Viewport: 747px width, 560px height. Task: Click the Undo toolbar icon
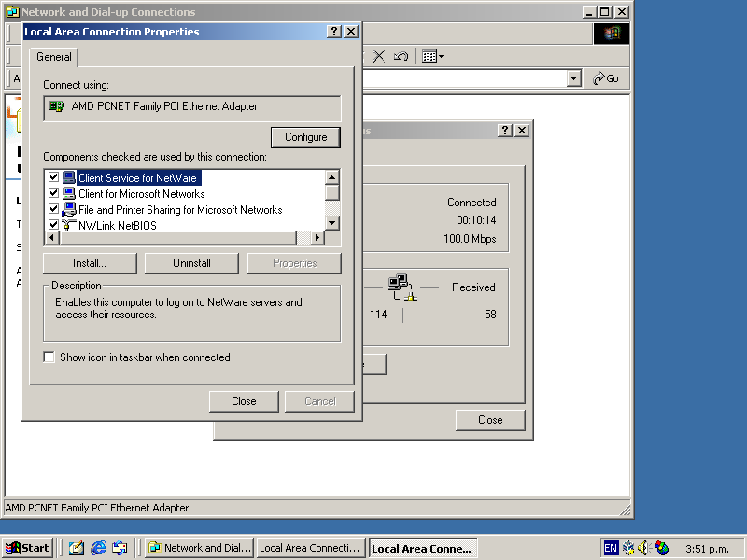[401, 57]
